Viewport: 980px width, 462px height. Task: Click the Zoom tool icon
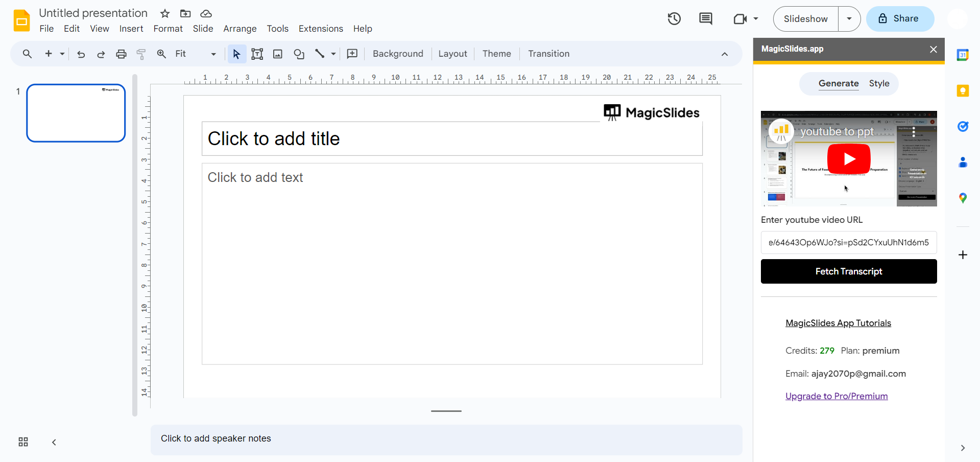161,54
